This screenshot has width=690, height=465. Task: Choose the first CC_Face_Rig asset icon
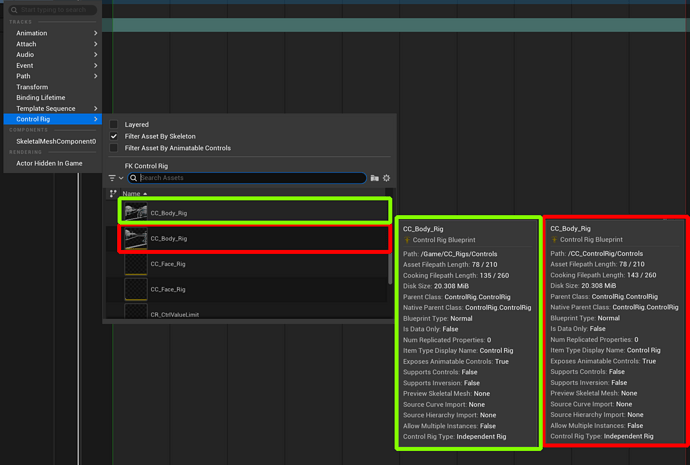[x=136, y=264]
